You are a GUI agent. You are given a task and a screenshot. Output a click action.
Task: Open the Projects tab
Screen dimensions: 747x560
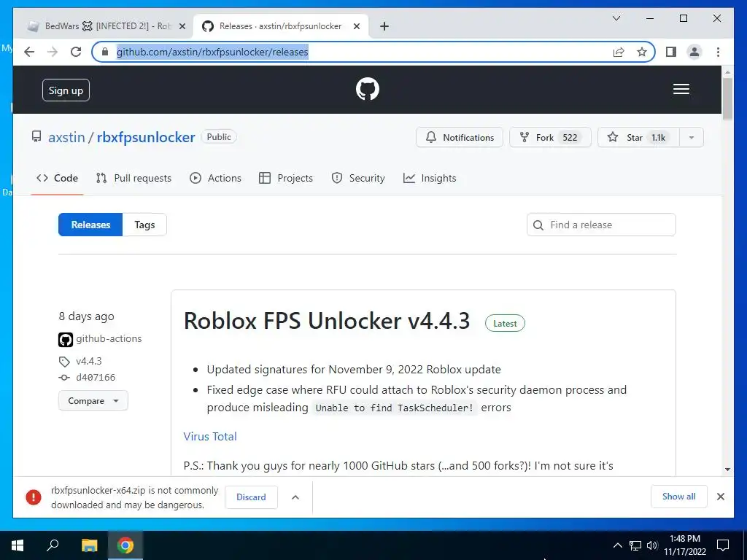point(286,178)
